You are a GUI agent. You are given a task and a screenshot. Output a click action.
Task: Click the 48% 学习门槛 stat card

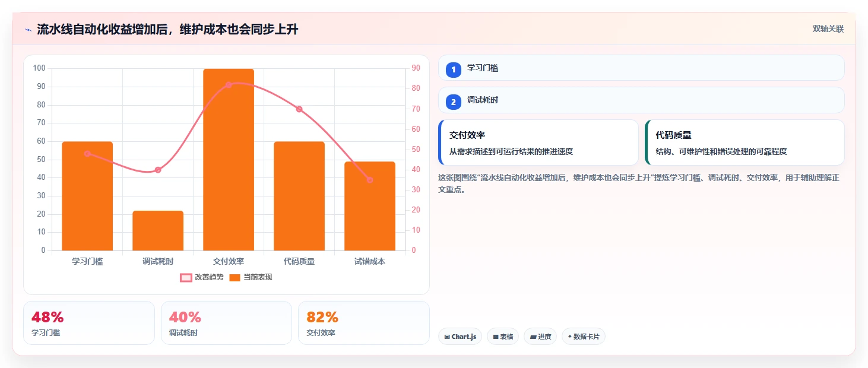(x=89, y=323)
